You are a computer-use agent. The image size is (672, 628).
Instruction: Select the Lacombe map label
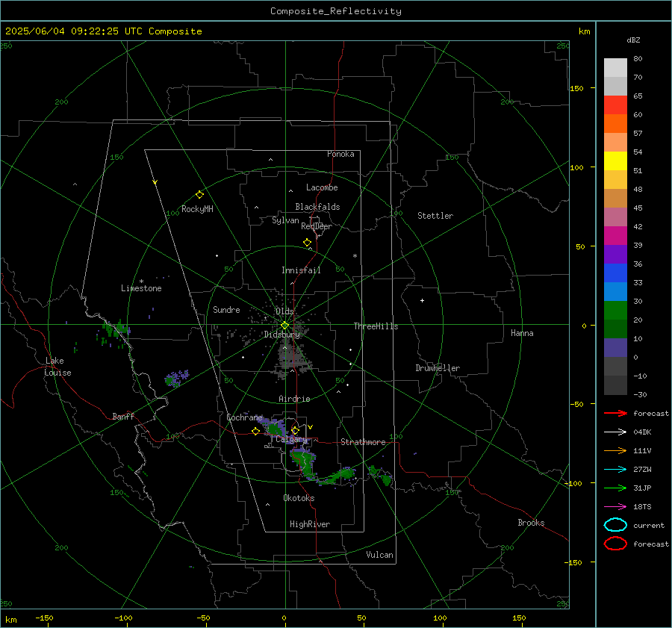(322, 187)
